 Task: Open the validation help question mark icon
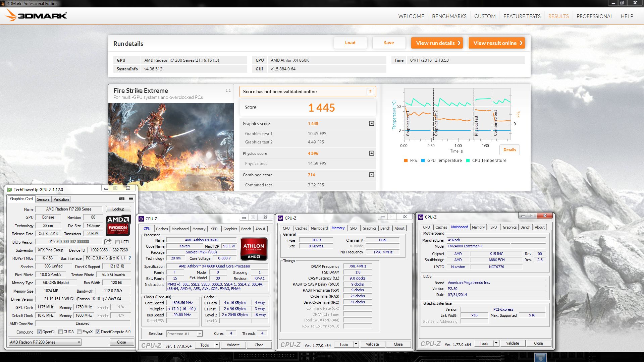[x=370, y=92]
